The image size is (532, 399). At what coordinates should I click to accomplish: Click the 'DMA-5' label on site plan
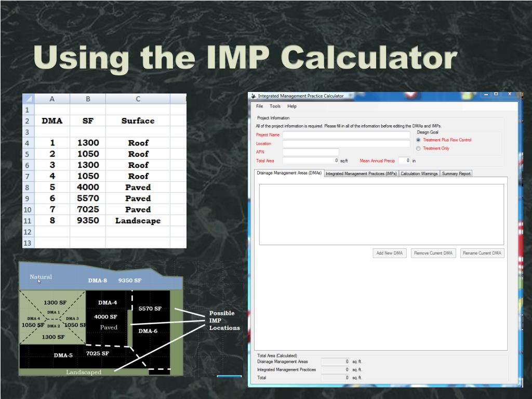[x=63, y=355]
